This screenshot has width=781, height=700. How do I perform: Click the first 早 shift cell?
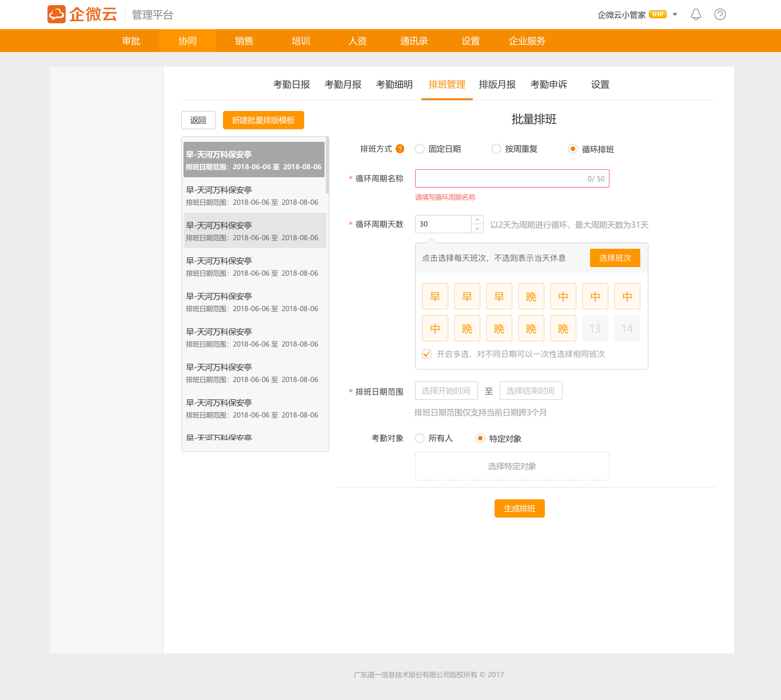click(435, 297)
